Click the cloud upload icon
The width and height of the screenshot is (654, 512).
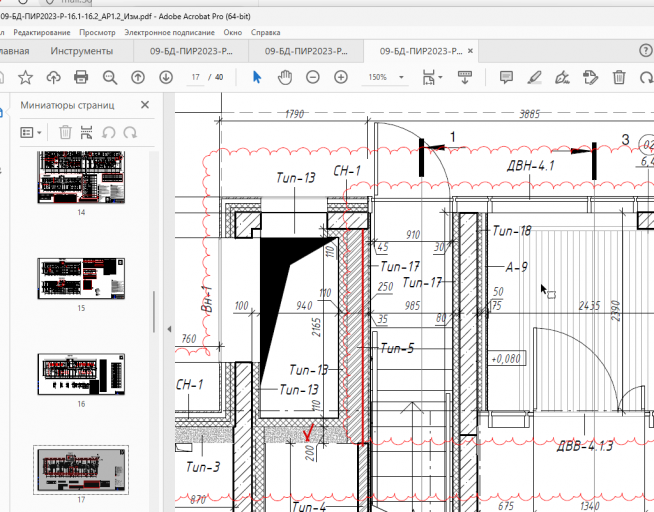tap(53, 78)
